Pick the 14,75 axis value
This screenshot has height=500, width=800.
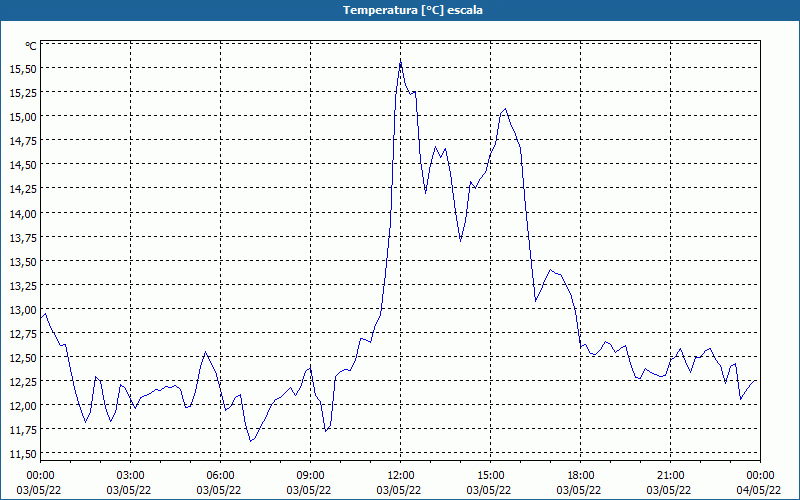23,141
